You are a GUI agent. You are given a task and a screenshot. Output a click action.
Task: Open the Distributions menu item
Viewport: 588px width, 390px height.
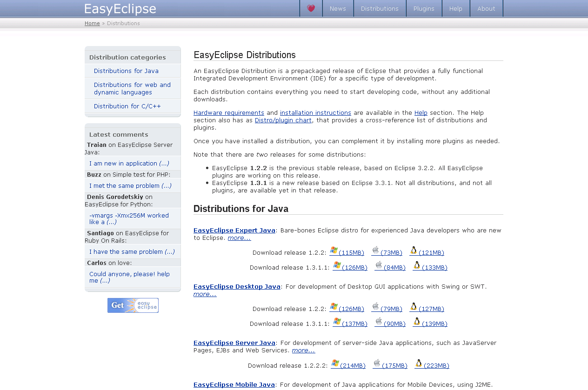tap(380, 8)
